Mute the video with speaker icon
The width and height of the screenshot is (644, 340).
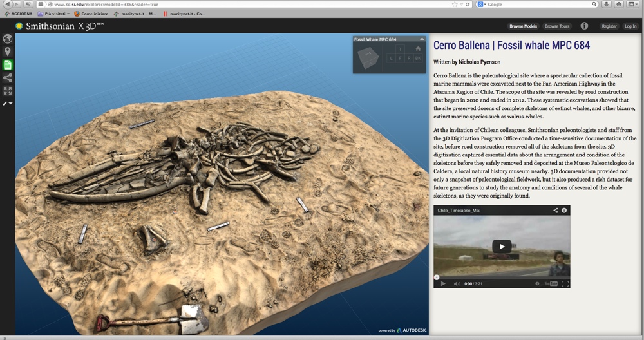(457, 284)
